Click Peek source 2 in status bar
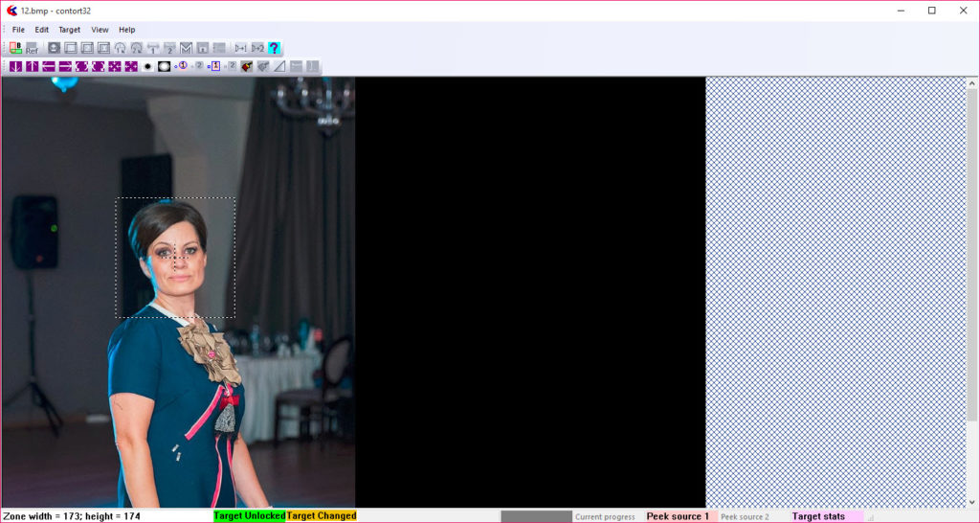980x523 pixels. [745, 516]
